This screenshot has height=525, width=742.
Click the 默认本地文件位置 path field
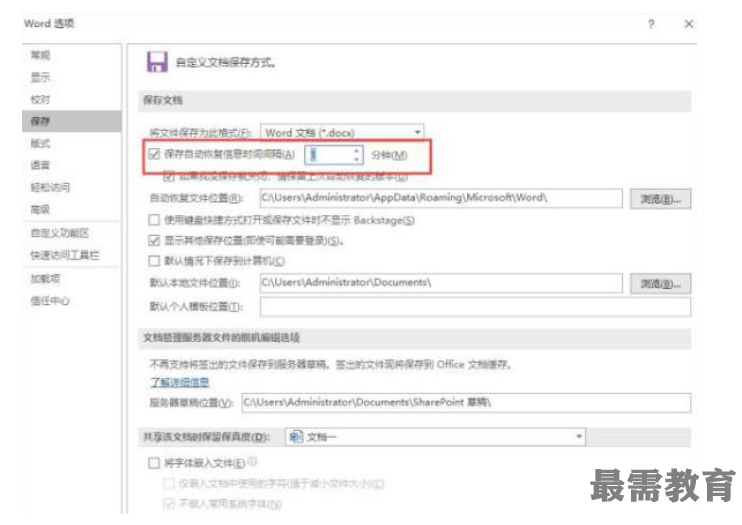click(x=441, y=283)
